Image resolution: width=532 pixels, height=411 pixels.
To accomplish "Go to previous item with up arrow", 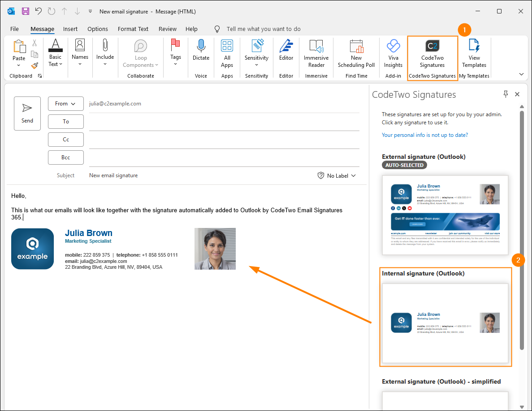I will (x=64, y=11).
